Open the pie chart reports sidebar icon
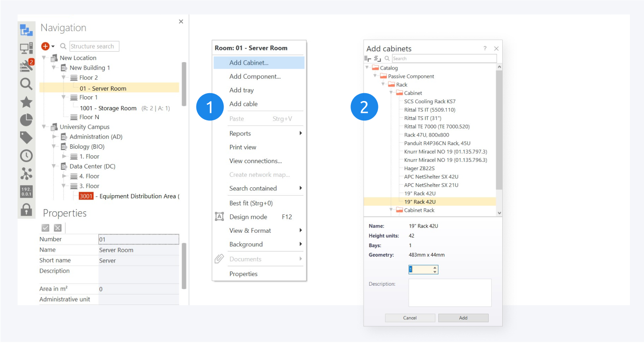The height and width of the screenshot is (343, 644). coord(26,120)
